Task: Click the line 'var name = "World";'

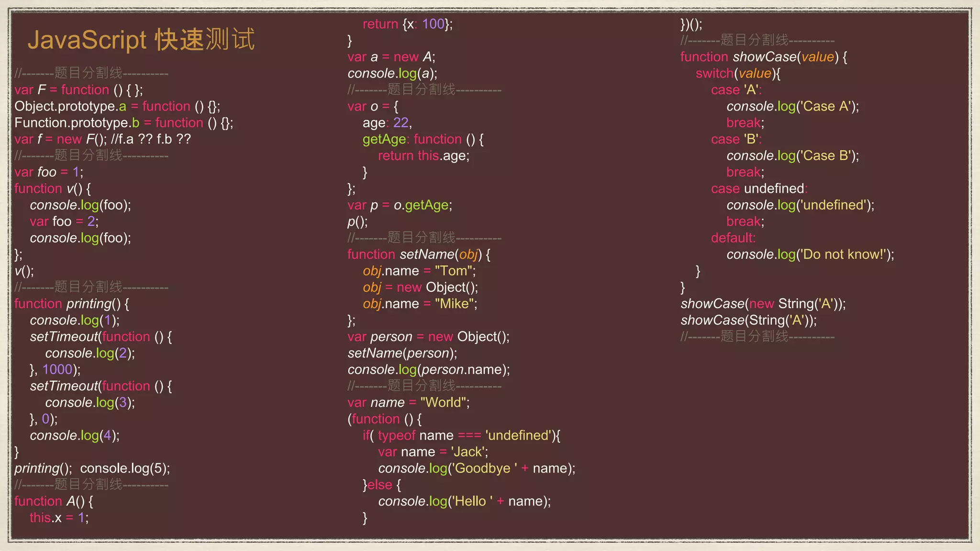Action: tap(409, 402)
